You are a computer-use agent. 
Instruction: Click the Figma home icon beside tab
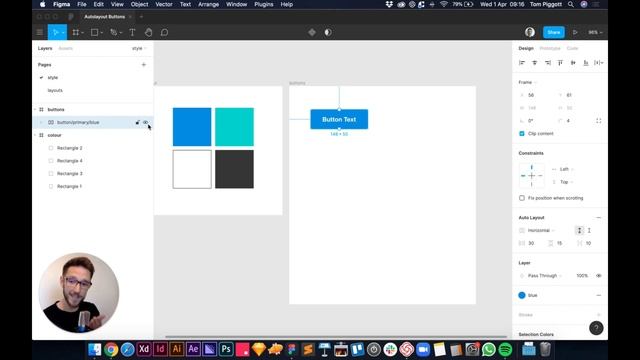(x=71, y=17)
